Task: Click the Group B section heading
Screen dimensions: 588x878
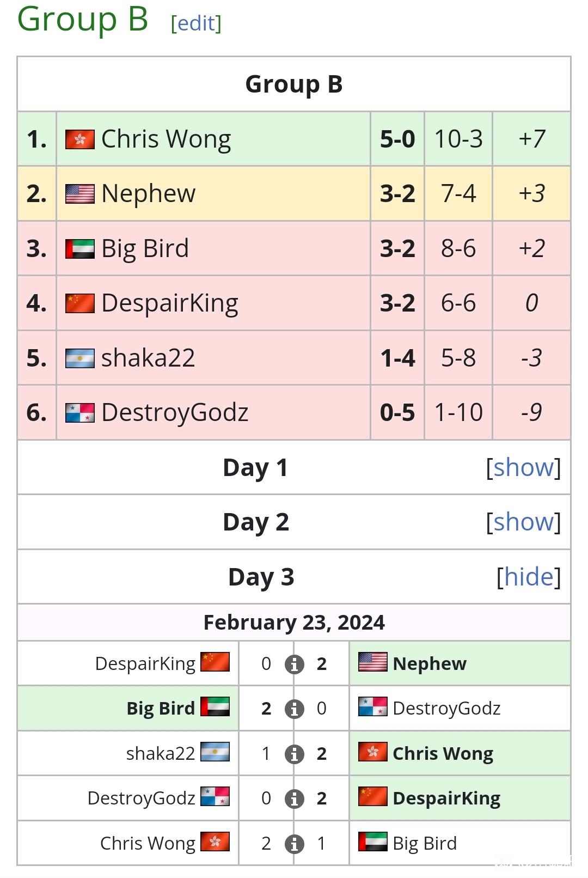Action: [83, 19]
